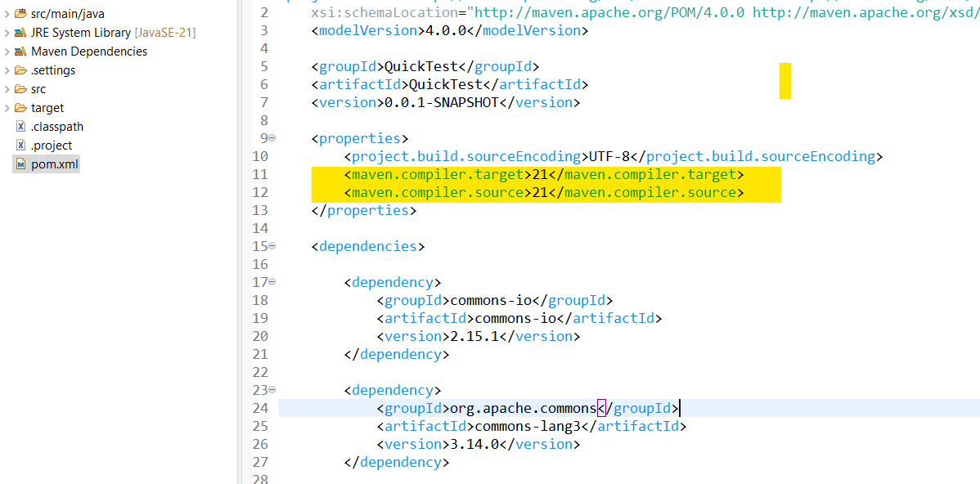Screen dimensions: 980x484
Task: Collapse the dependencies element at line 15
Action: click(272, 247)
